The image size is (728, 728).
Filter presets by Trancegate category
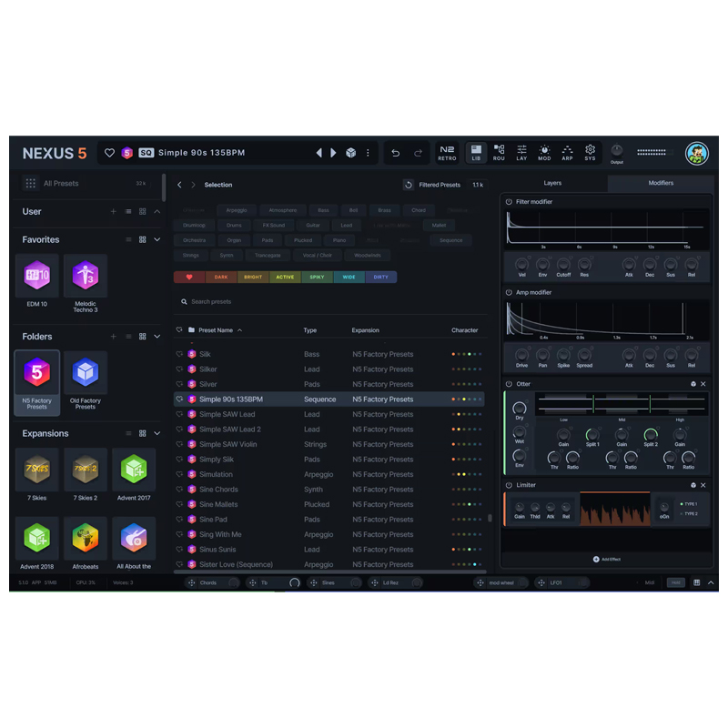pos(268,256)
